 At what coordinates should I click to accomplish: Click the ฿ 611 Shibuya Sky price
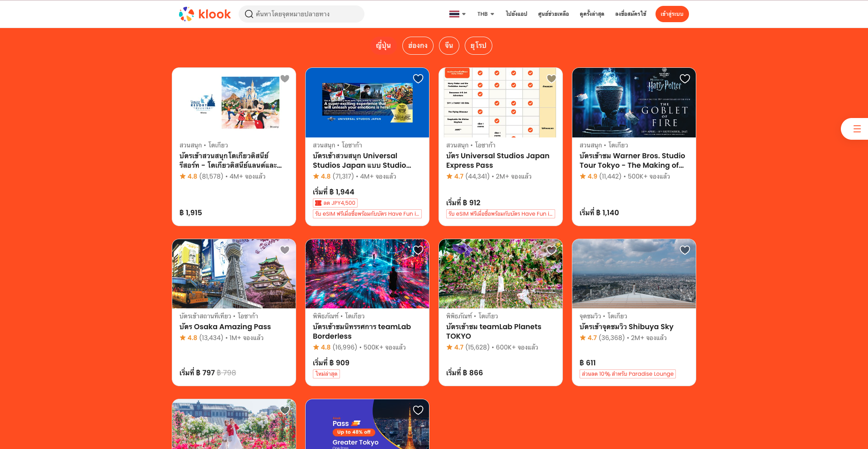pos(588,363)
